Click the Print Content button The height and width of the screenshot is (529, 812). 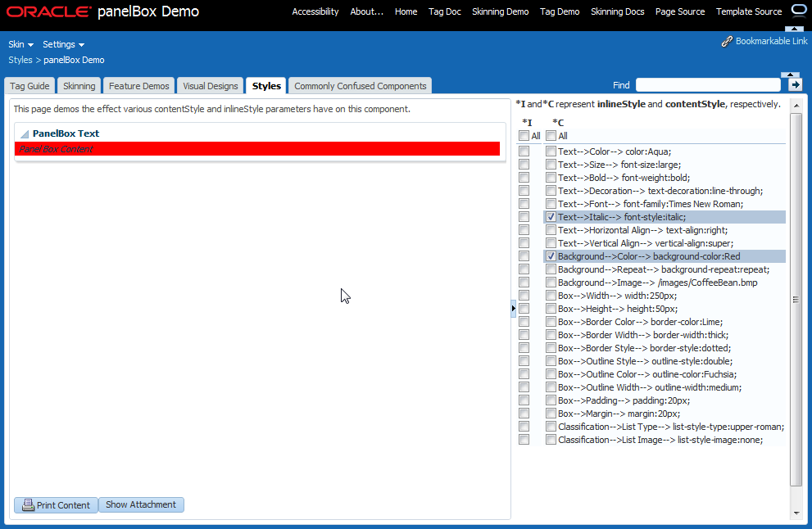tap(56, 504)
